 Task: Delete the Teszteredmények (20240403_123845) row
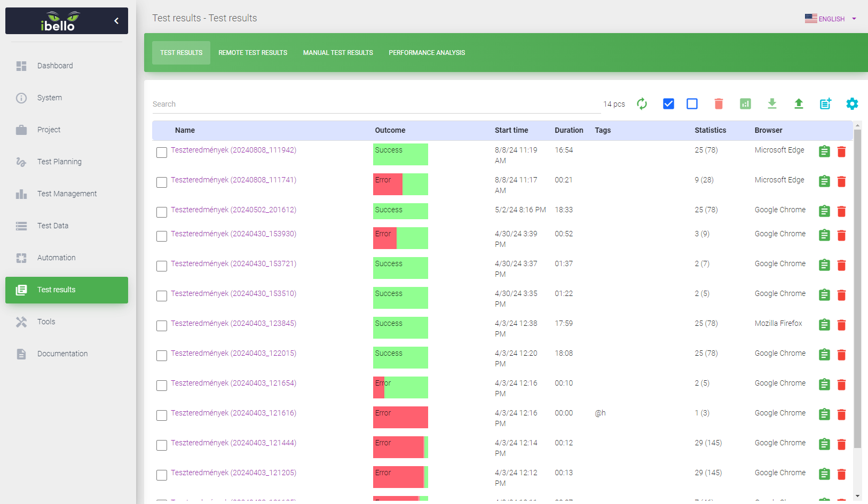[842, 324]
